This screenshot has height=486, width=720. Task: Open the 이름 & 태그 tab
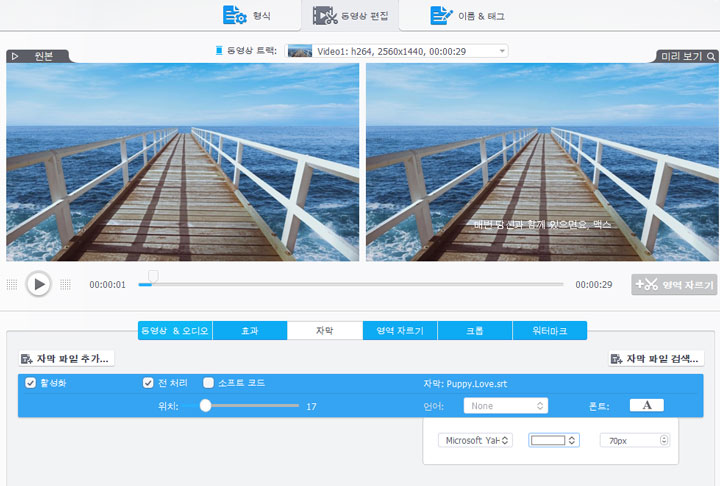pos(467,16)
